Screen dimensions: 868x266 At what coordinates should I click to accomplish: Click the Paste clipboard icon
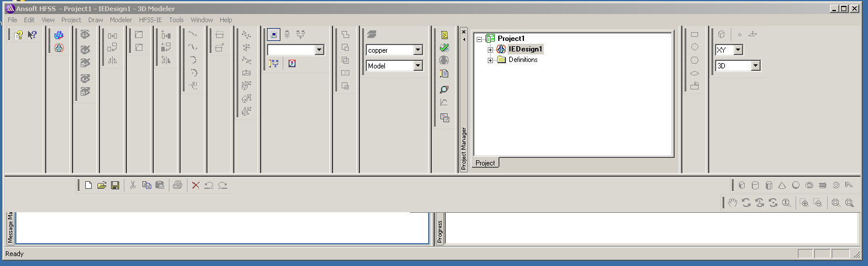click(159, 185)
